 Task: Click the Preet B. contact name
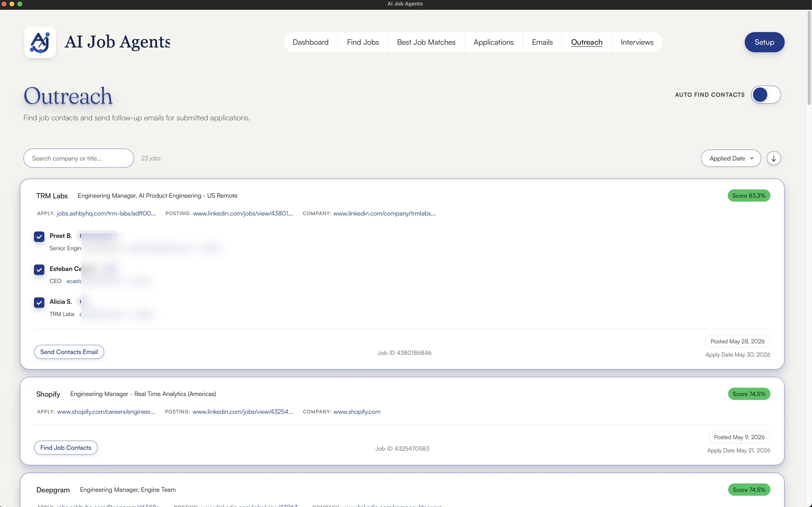pos(61,236)
